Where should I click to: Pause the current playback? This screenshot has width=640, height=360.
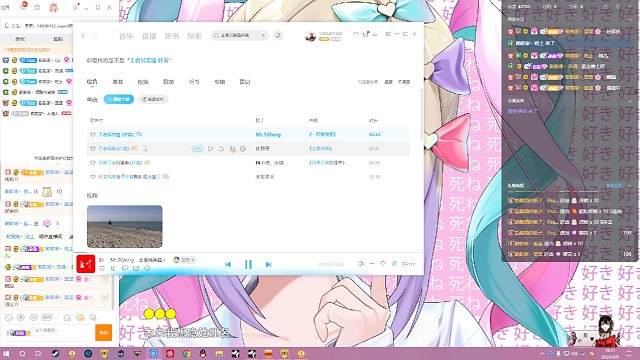pyautogui.click(x=248, y=264)
